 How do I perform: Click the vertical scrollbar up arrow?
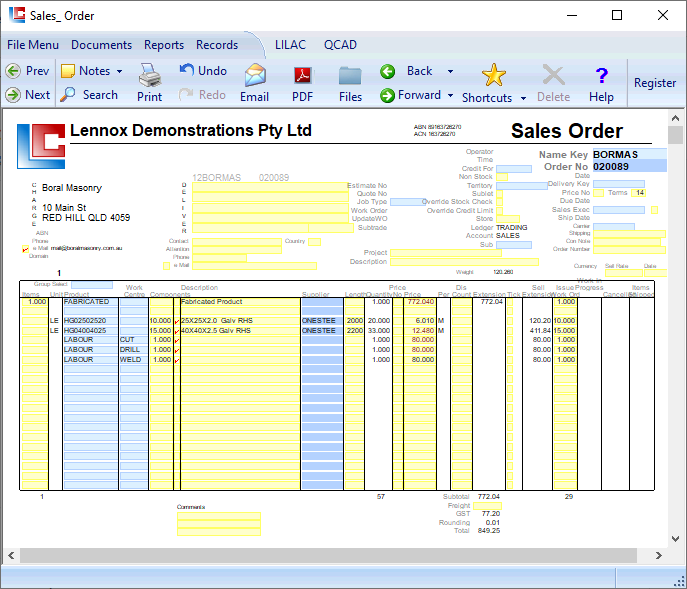tap(675, 118)
